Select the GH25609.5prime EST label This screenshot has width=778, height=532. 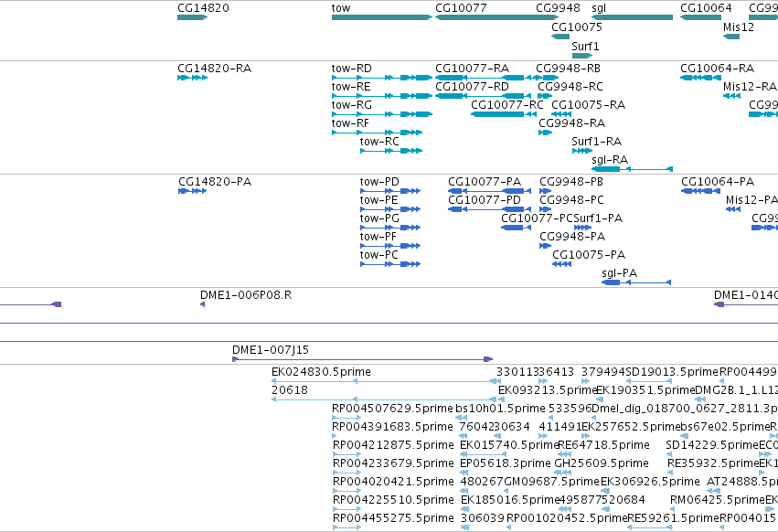602,463
